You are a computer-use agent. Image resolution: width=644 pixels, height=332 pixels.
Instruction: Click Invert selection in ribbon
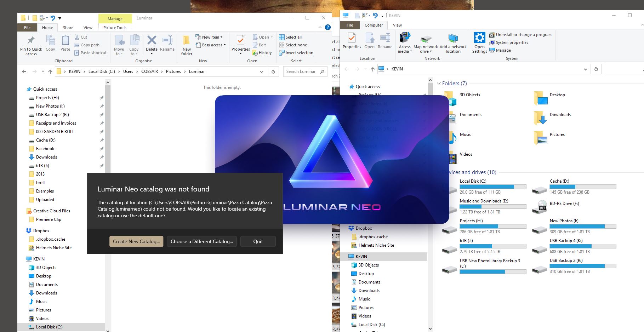pos(296,53)
